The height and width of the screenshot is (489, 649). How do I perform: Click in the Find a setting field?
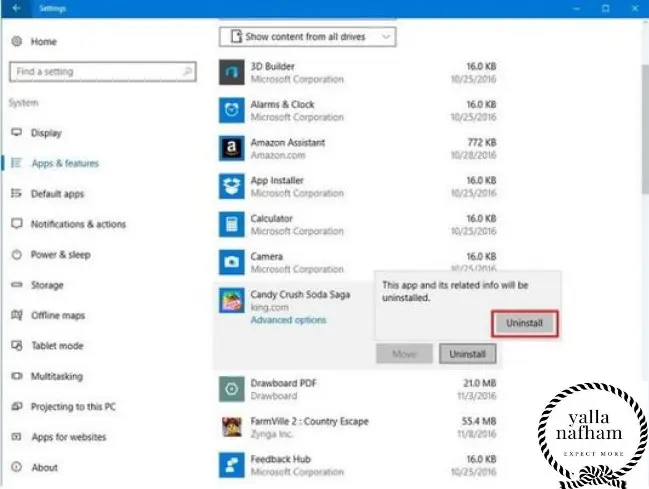[103, 72]
